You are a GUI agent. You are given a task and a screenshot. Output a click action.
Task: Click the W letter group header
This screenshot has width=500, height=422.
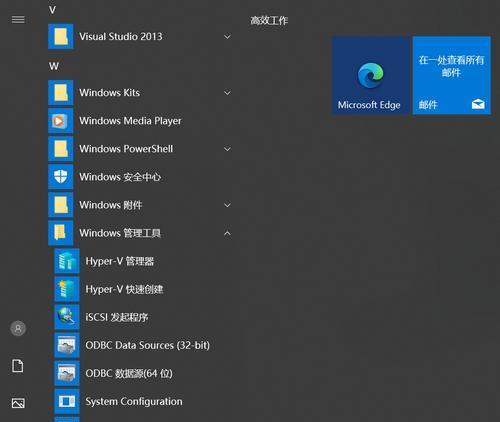pos(54,66)
